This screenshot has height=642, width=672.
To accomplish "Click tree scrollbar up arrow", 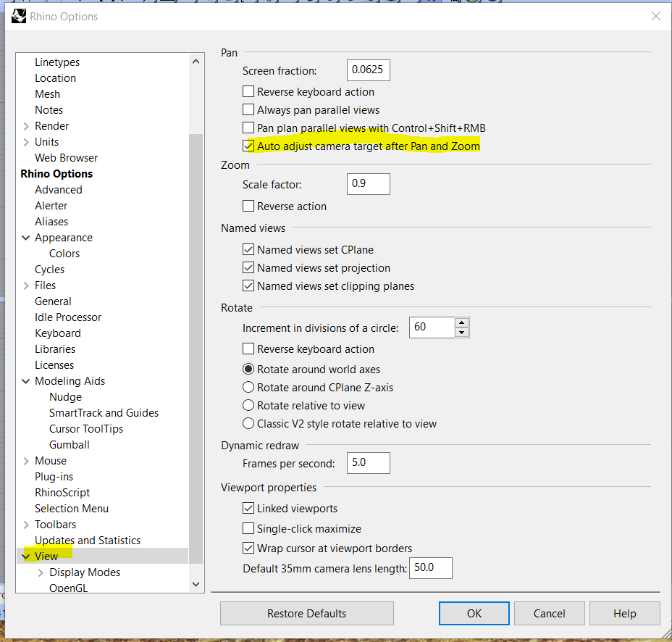I will click(x=196, y=62).
